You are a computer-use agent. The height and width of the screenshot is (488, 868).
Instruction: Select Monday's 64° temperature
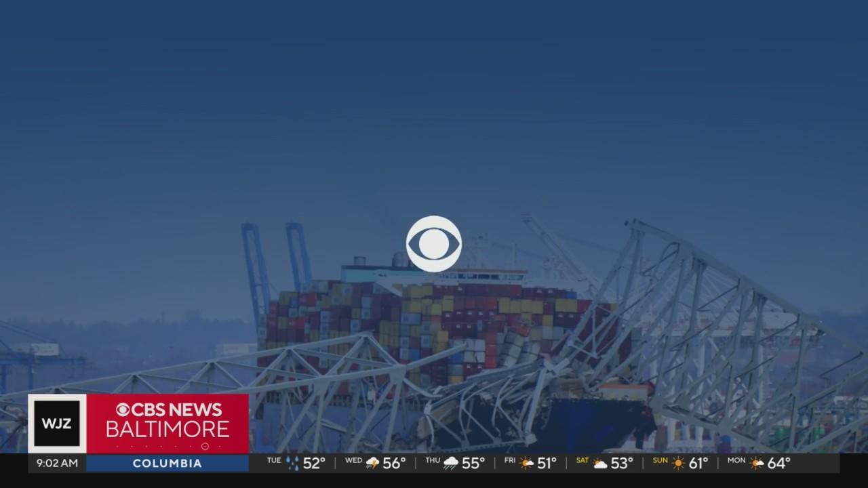click(x=778, y=464)
